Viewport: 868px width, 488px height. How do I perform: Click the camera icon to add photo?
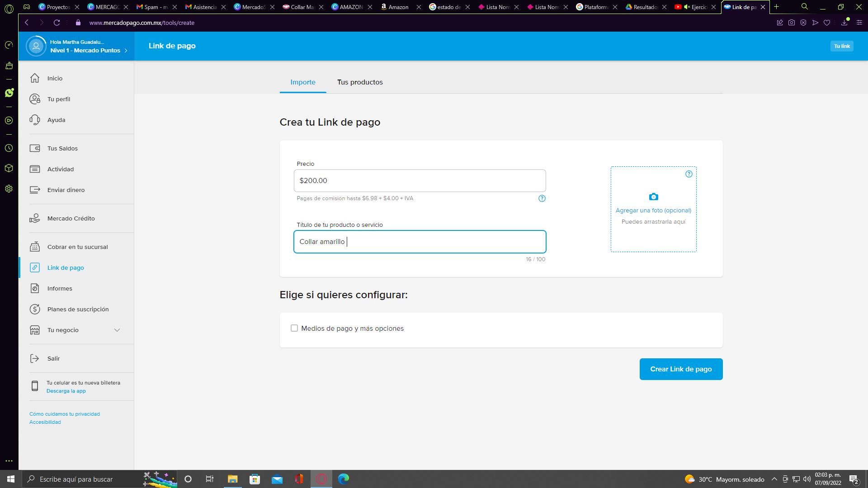click(x=653, y=197)
